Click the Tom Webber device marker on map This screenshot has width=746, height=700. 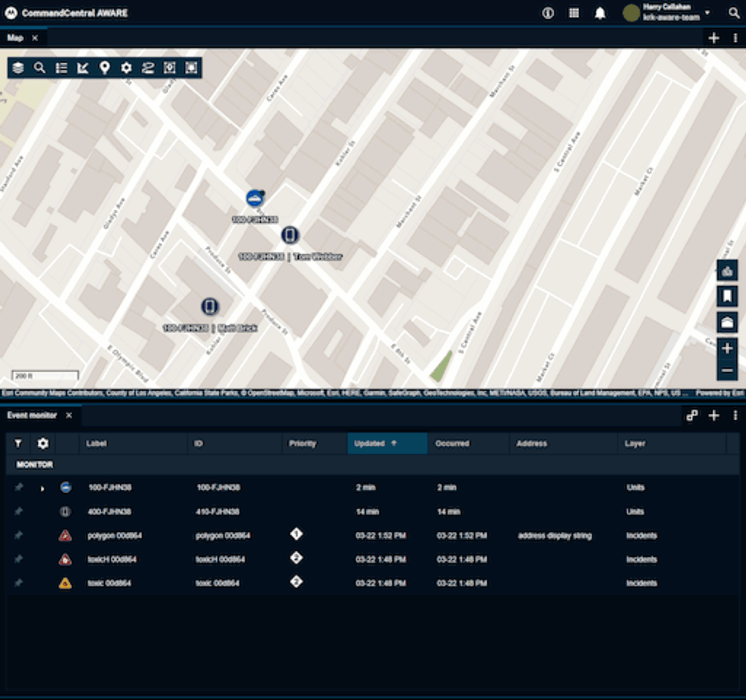click(290, 235)
